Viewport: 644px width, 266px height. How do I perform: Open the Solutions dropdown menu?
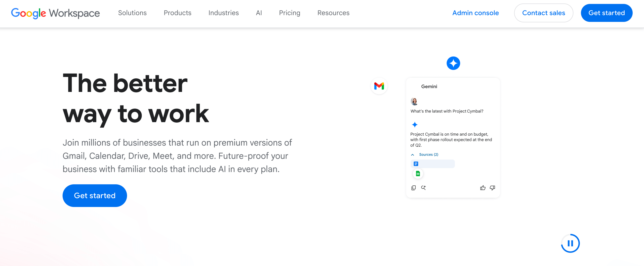[x=133, y=13]
